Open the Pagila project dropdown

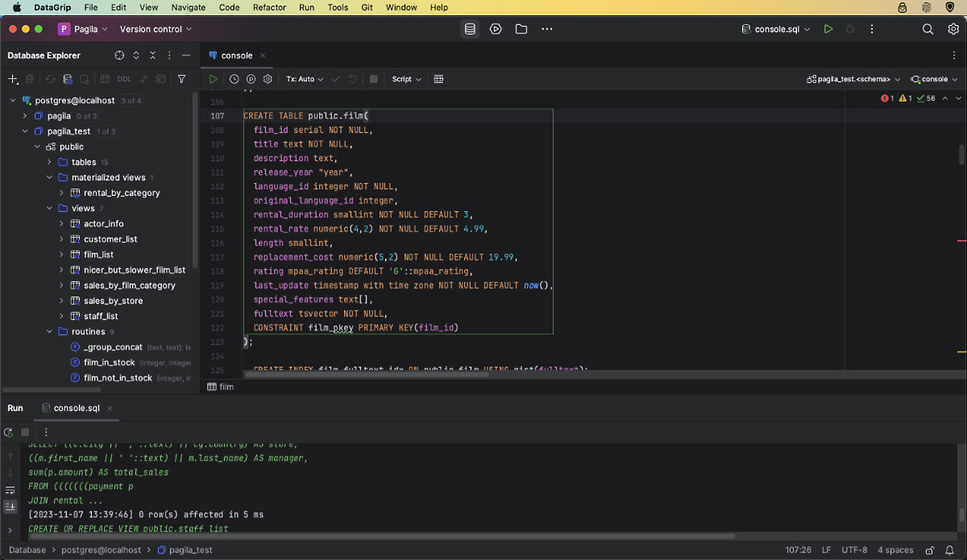coord(81,29)
